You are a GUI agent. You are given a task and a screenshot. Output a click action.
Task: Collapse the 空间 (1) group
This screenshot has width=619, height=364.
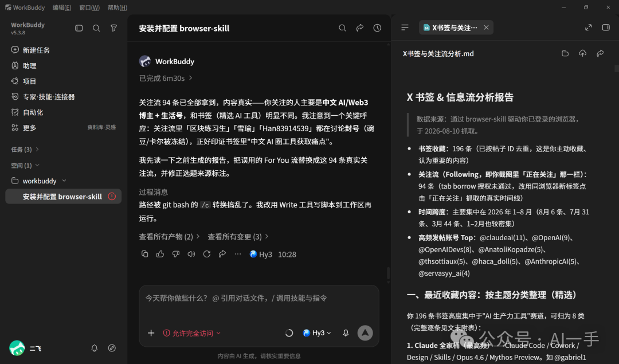[25, 165]
